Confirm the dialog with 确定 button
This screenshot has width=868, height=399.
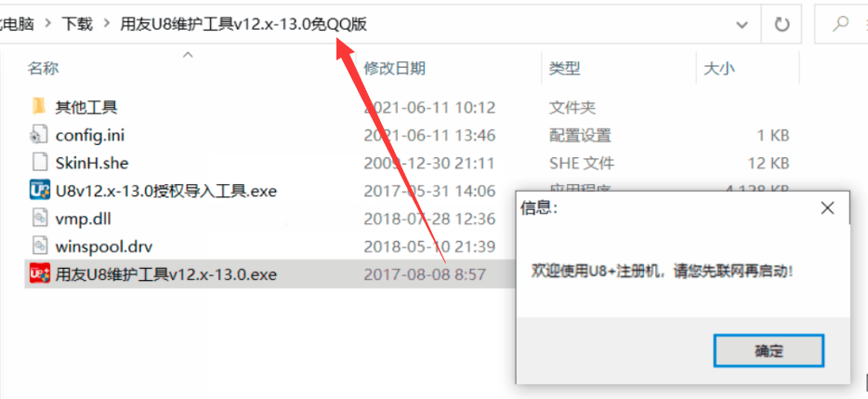click(x=769, y=351)
